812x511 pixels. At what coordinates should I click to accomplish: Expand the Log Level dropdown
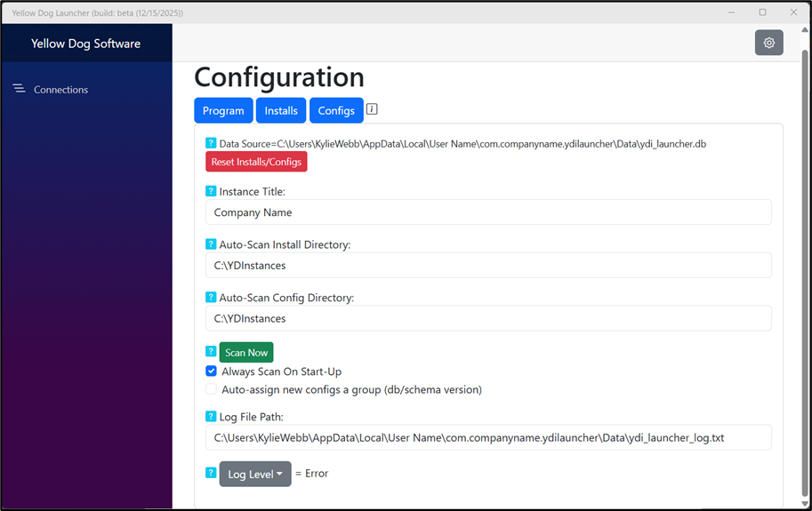255,474
